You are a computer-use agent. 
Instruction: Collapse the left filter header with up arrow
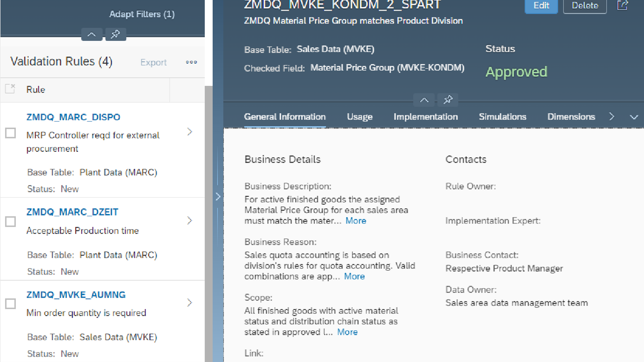pyautogui.click(x=92, y=34)
